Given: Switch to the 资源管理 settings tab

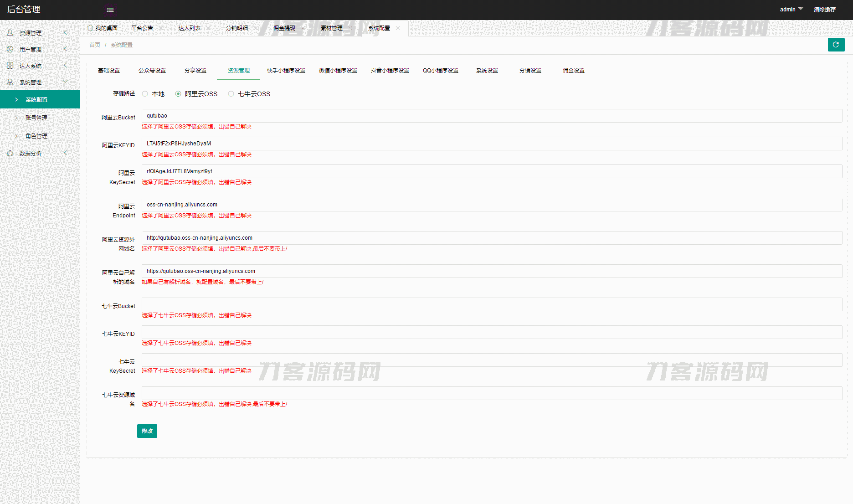Looking at the screenshot, I should 239,71.
